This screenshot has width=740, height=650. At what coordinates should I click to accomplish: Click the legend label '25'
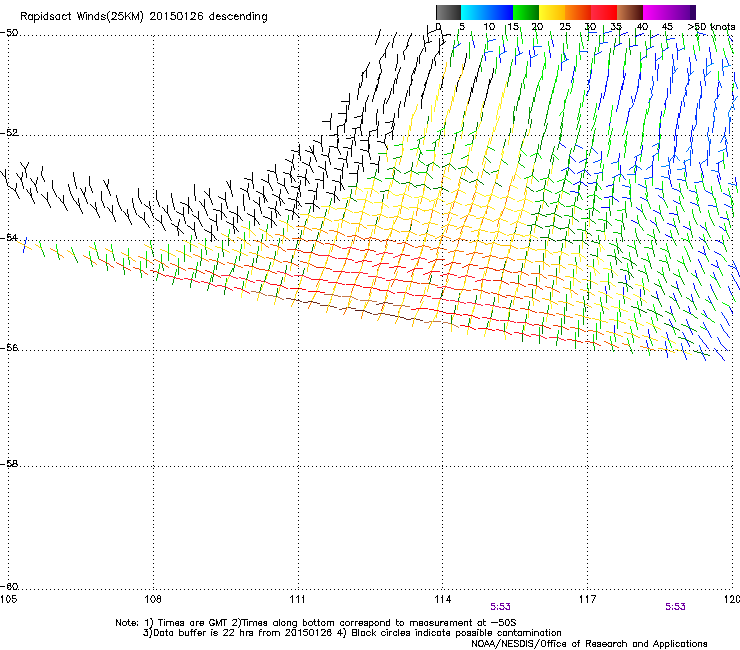tap(565, 27)
